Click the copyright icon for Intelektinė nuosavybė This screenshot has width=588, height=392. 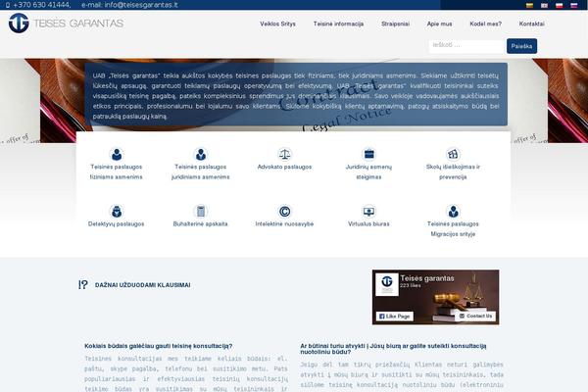[284, 212]
